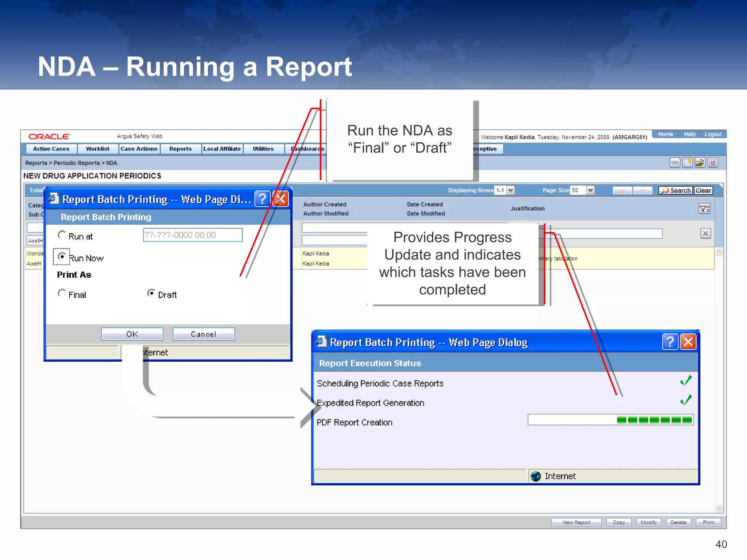Click previous page << button

(623, 190)
